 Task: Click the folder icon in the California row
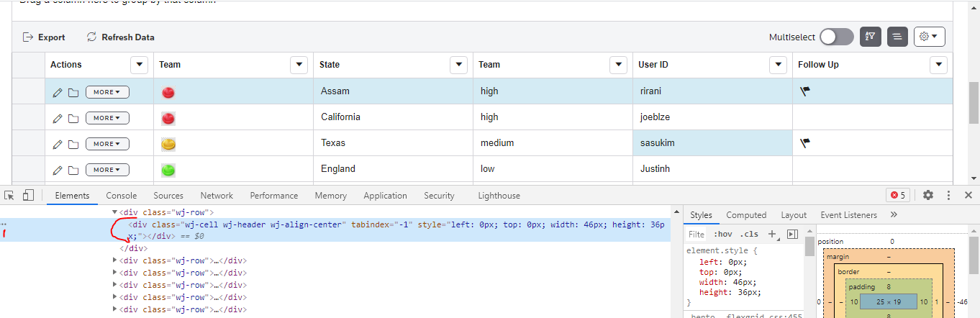pos(73,118)
